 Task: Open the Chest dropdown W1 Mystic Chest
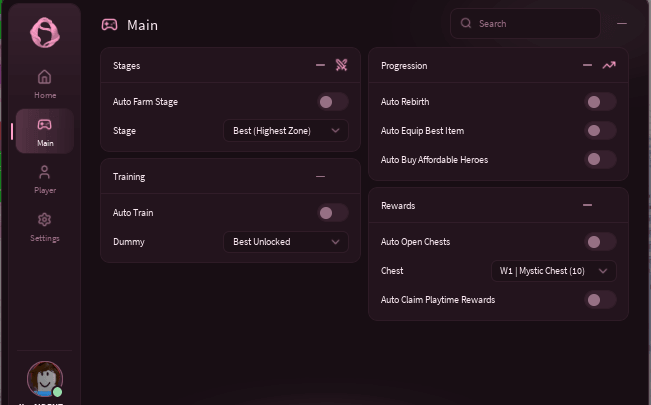coord(554,271)
